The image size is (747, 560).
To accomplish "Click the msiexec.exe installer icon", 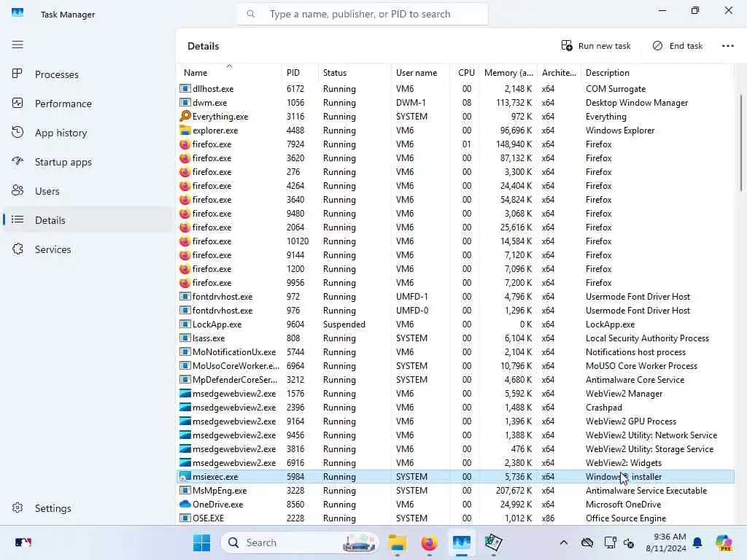I will pyautogui.click(x=185, y=477).
